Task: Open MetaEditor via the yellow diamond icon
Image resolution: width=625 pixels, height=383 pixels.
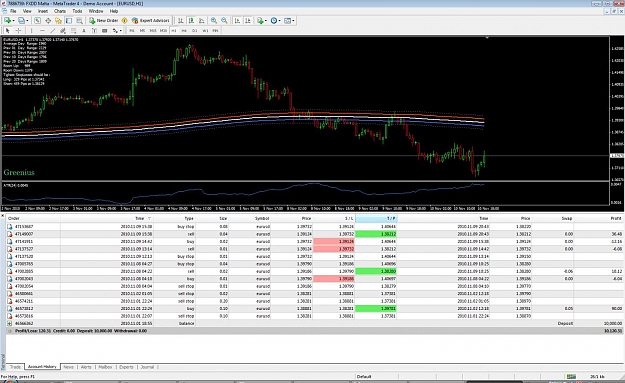Action: [x=124, y=20]
